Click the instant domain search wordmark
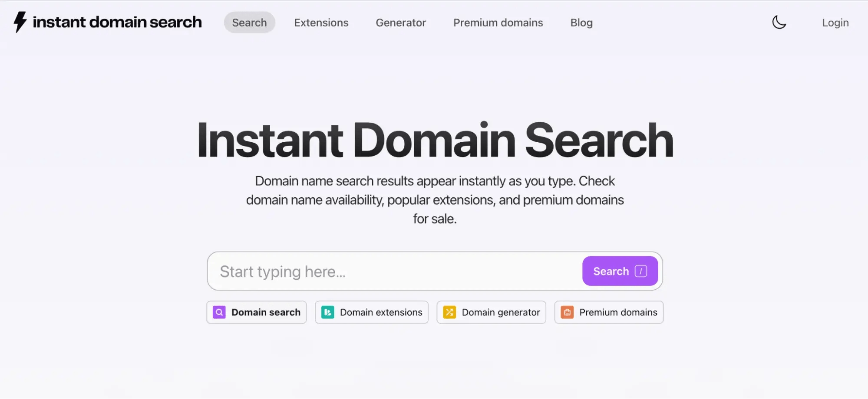 pos(117,22)
